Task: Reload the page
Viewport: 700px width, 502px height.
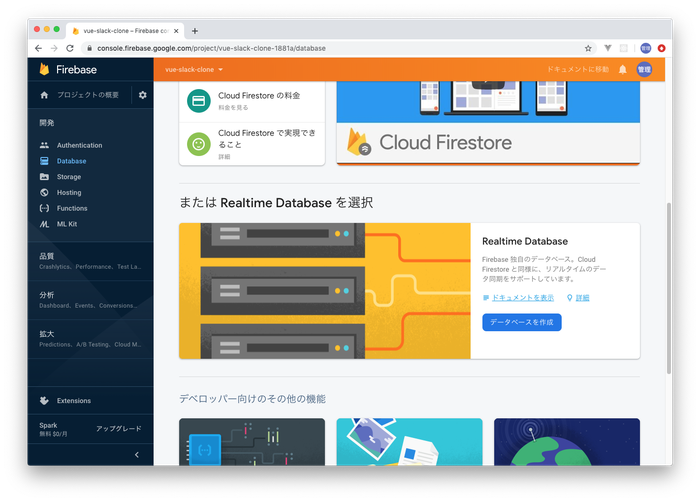Action: (x=70, y=48)
